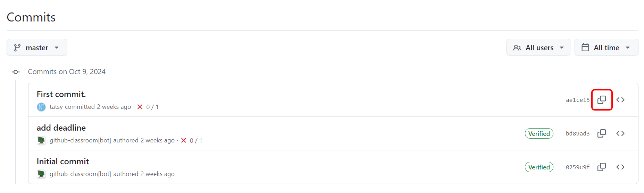The image size is (644, 193).
Task: Open the master branch dropdown
Action: click(x=37, y=47)
